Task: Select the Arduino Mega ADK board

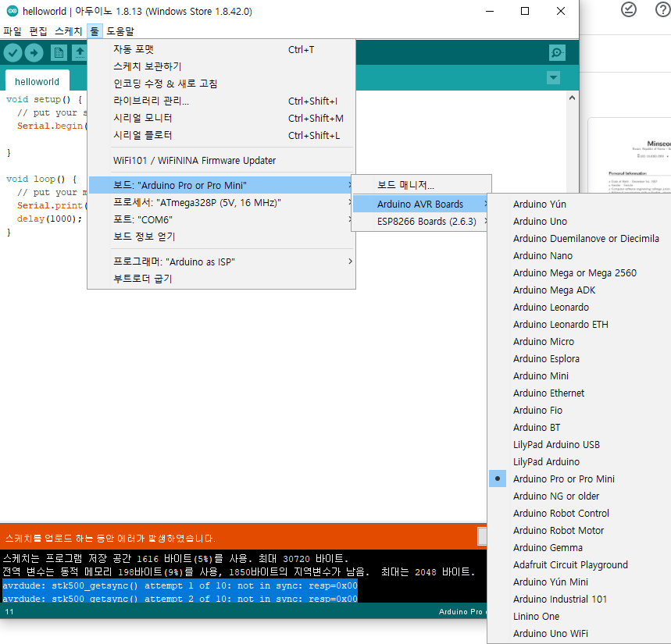Action: pos(580,290)
